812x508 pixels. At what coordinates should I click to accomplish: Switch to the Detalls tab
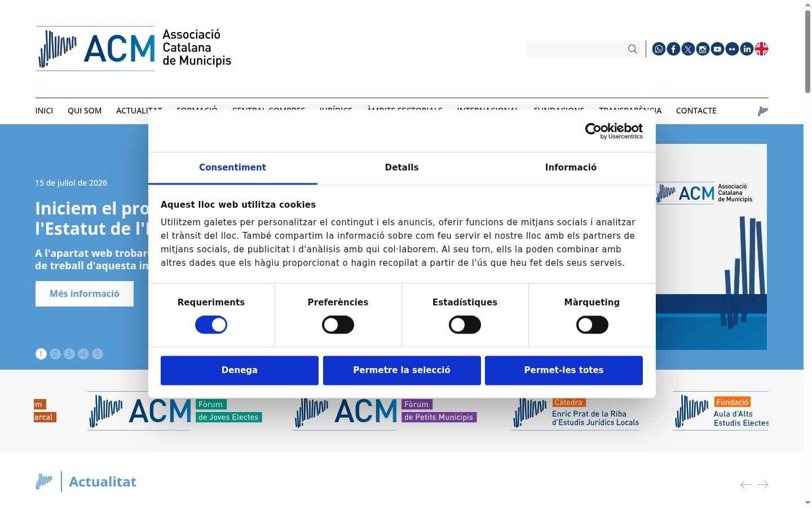pos(401,168)
